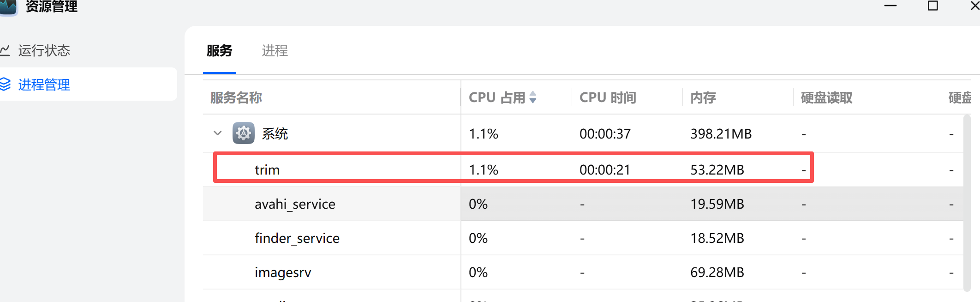This screenshot has width=980, height=302.
Task: Click the 进程管理 layers icon
Action: 5,85
